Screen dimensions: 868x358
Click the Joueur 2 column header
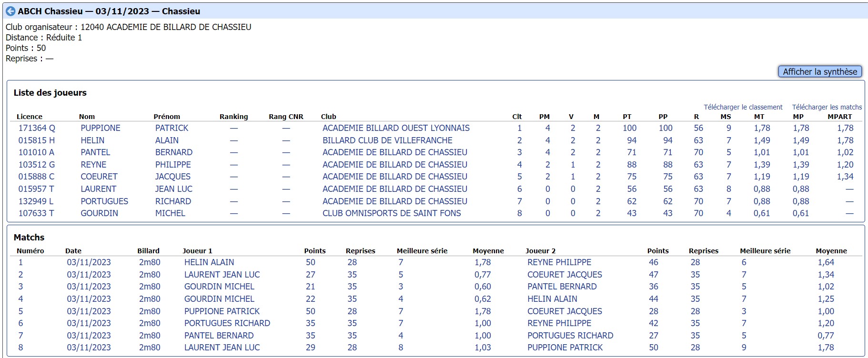click(x=540, y=251)
